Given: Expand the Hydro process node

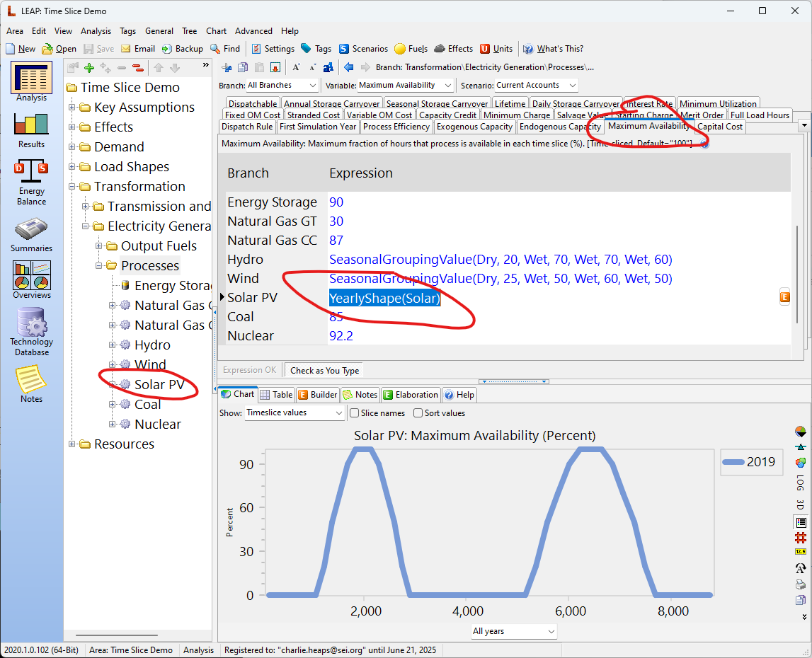Looking at the screenshot, I should tap(113, 345).
